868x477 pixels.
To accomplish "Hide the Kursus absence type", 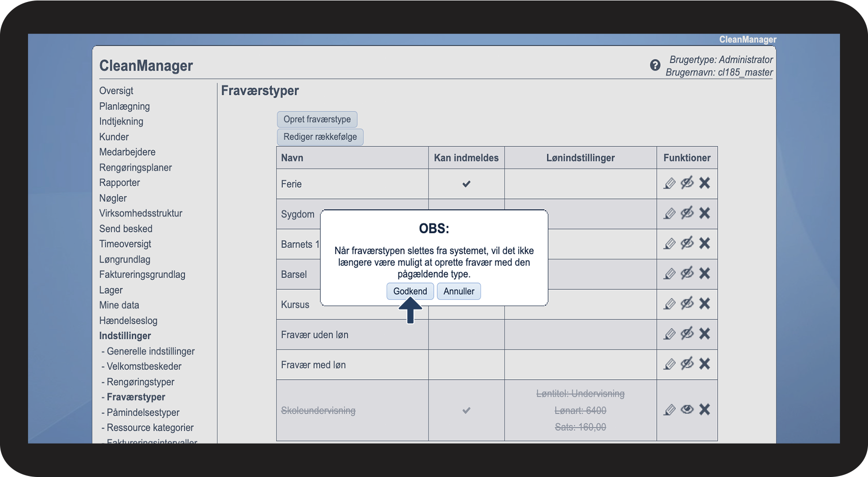I will point(687,303).
